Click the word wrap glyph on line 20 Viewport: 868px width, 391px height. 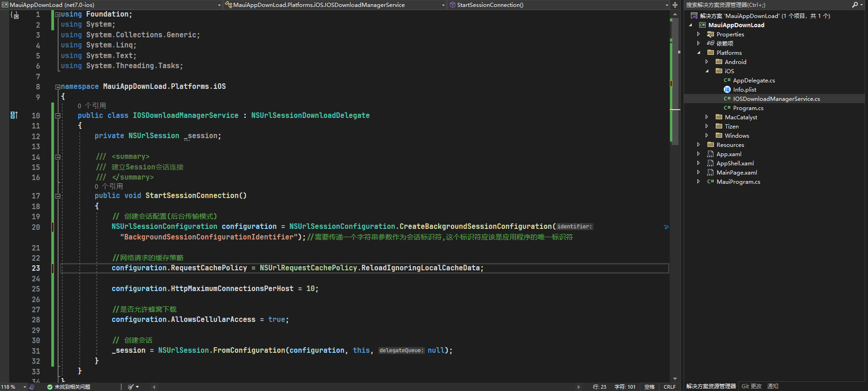pyautogui.click(x=666, y=227)
